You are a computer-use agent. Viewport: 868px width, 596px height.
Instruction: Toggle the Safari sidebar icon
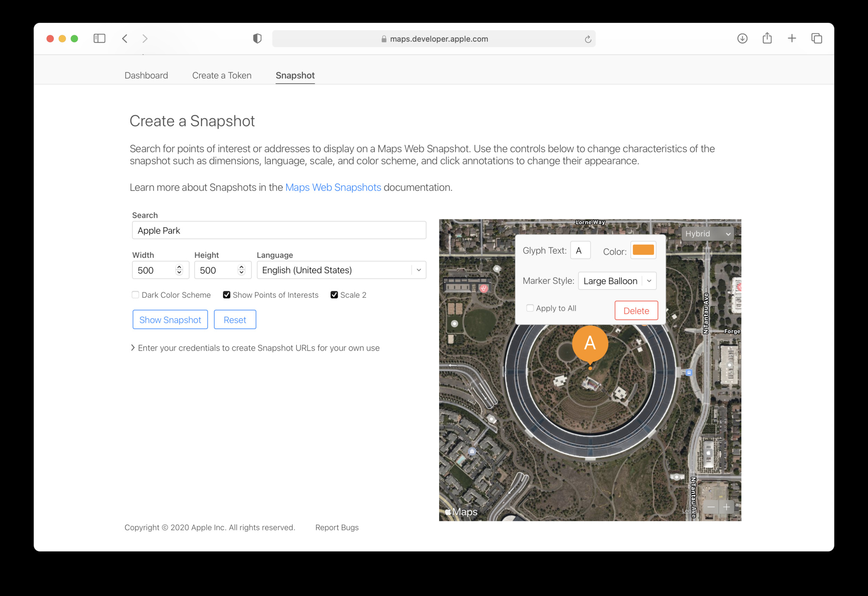pos(99,39)
